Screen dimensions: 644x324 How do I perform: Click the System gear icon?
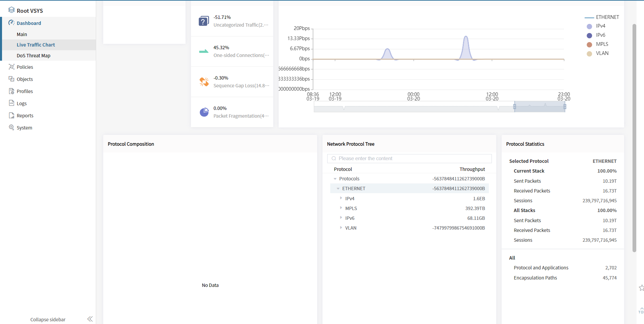coord(11,127)
